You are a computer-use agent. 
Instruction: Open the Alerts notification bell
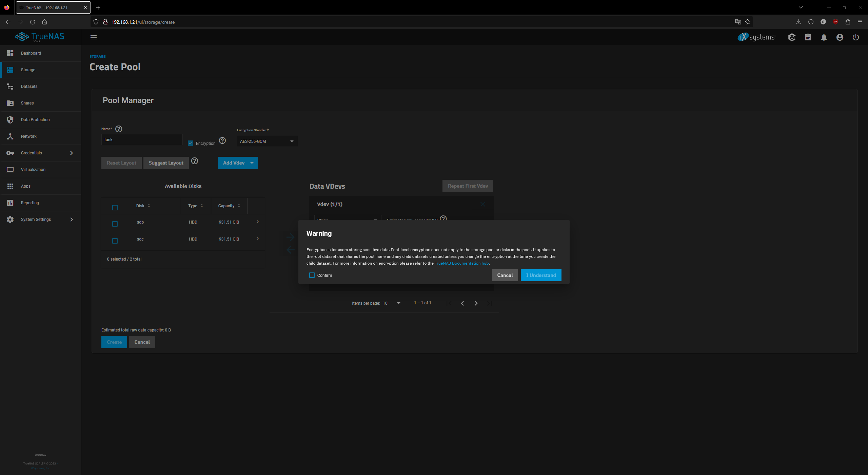click(824, 37)
